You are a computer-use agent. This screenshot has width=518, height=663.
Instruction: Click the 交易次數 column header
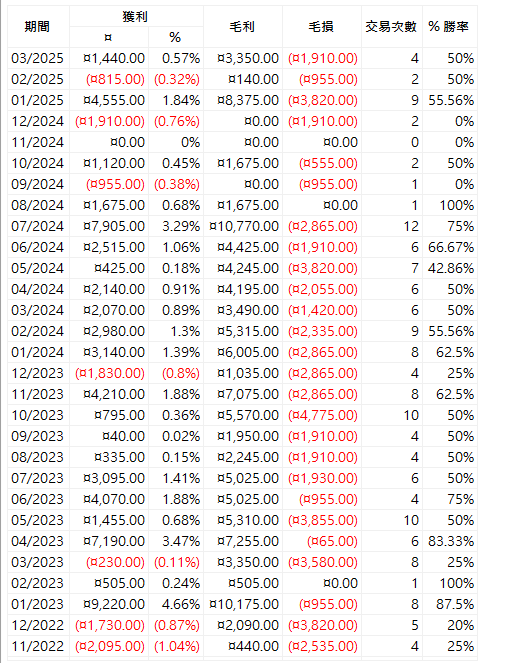point(392,27)
